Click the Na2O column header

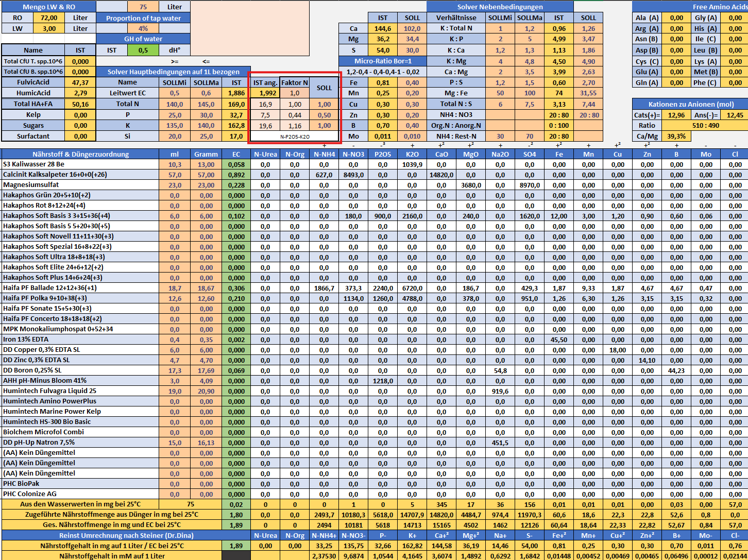pyautogui.click(x=500, y=154)
